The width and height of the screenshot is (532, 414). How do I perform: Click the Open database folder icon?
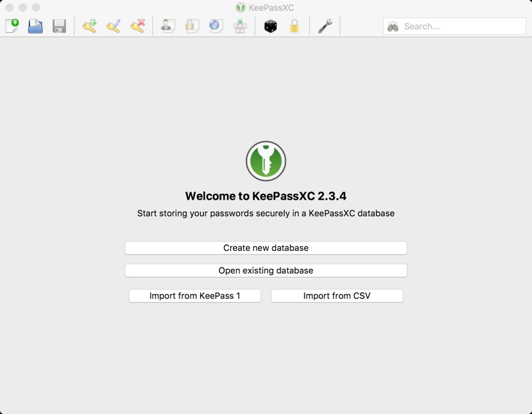pyautogui.click(x=35, y=26)
